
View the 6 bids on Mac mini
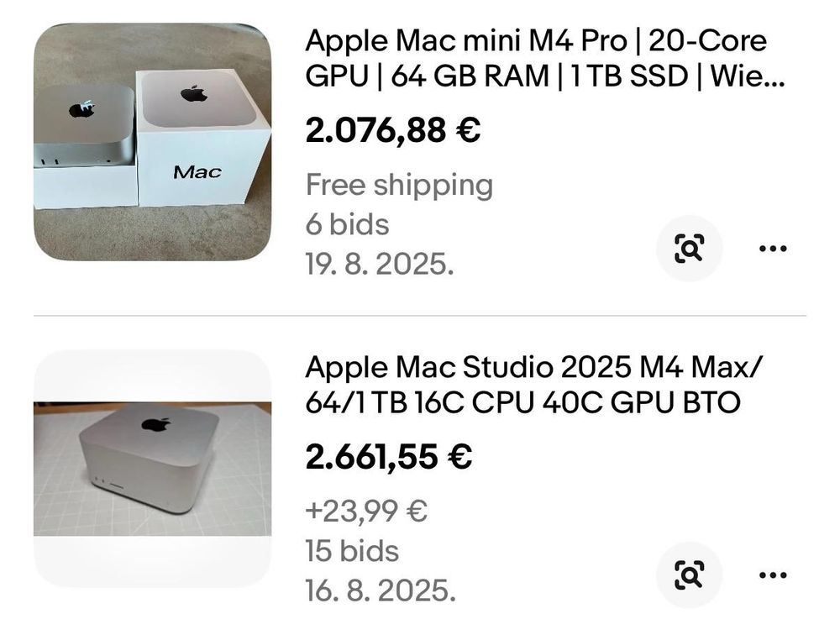pos(347,225)
